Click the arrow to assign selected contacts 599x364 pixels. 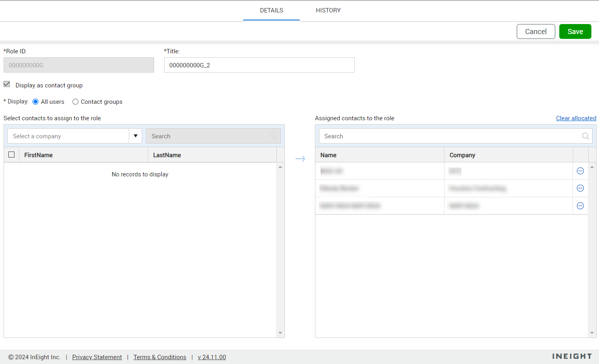pos(300,159)
